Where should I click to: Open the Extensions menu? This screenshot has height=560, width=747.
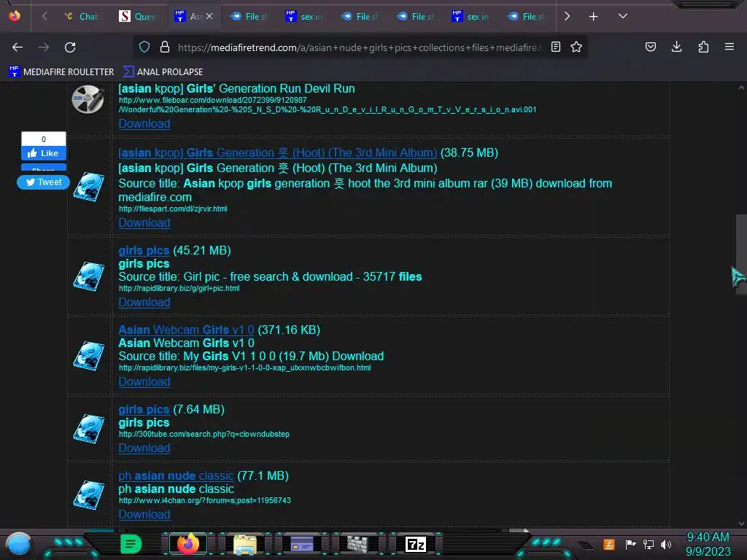tap(703, 47)
